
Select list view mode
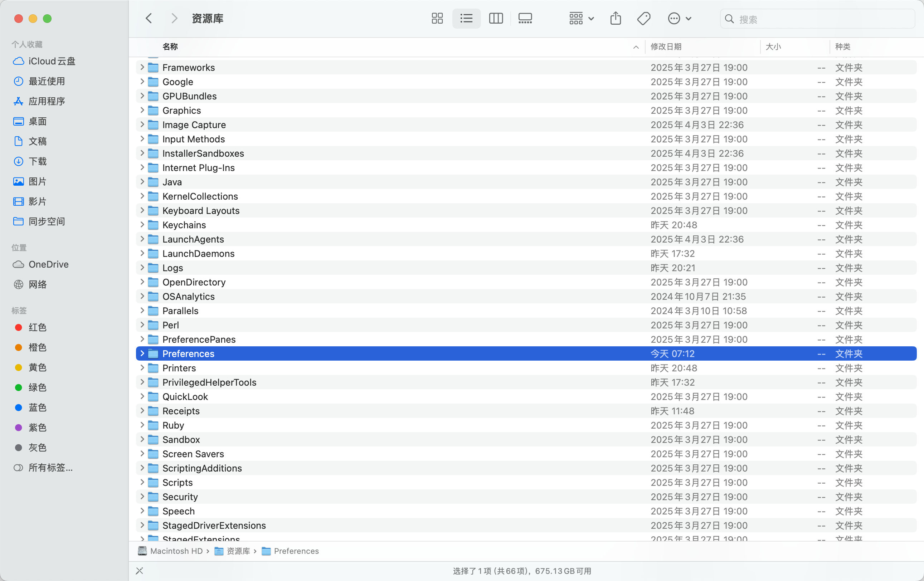click(466, 18)
